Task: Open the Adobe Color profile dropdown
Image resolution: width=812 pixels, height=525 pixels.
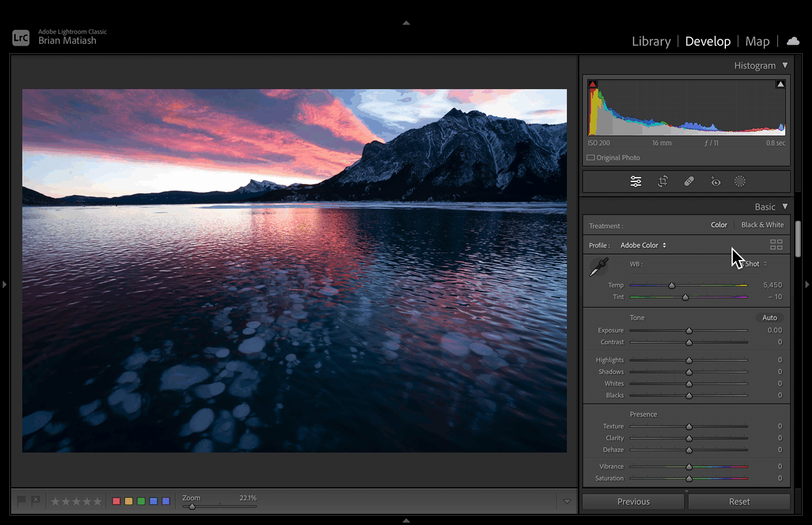Action: point(644,245)
